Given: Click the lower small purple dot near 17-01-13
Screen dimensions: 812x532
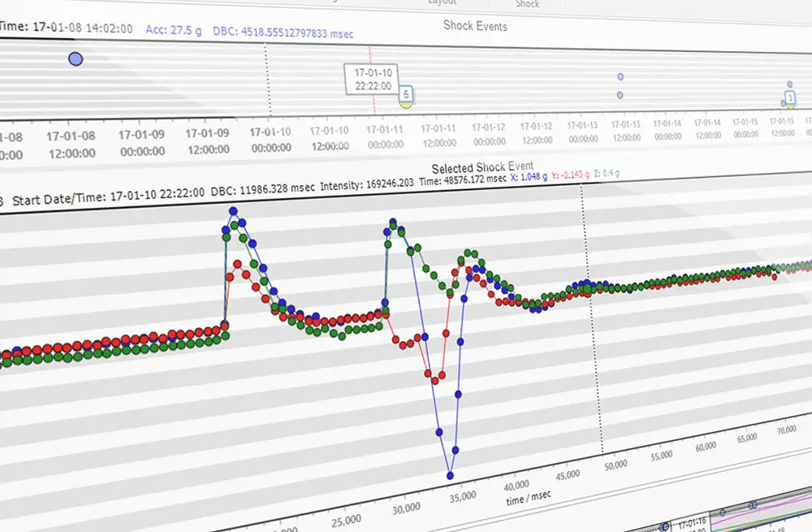Looking at the screenshot, I should [620, 95].
